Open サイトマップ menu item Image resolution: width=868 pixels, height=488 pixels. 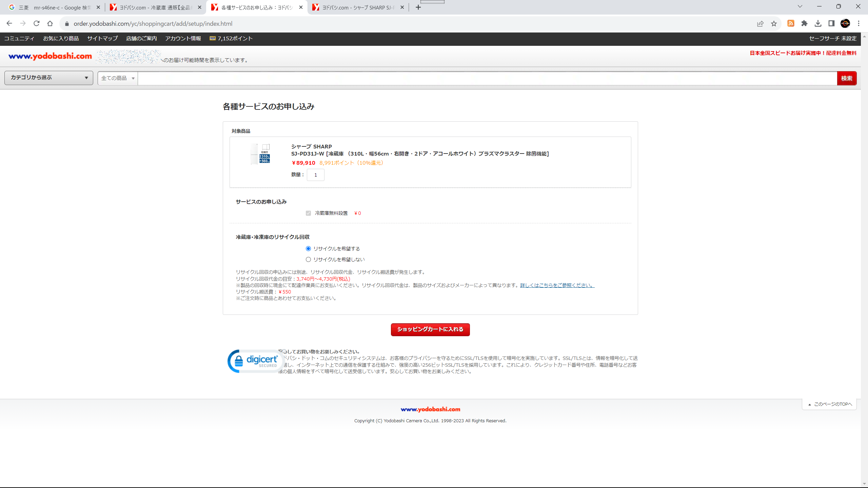point(102,39)
